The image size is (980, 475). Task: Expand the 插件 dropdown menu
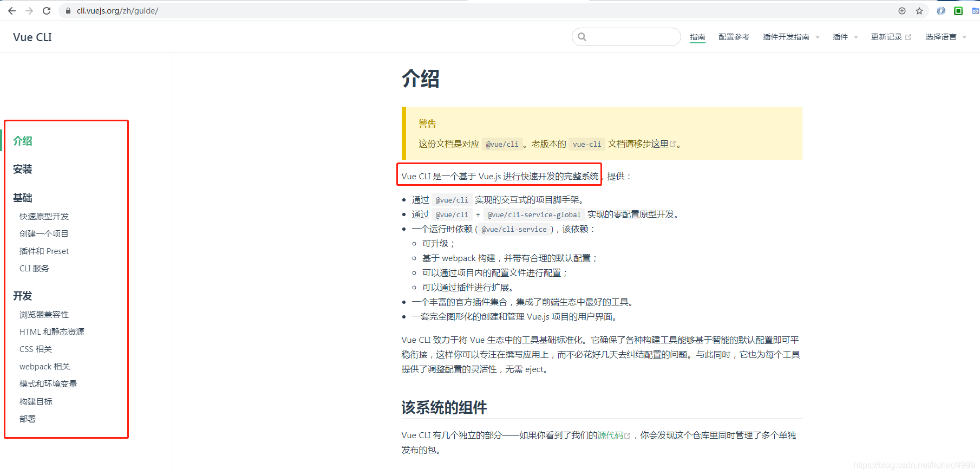845,37
